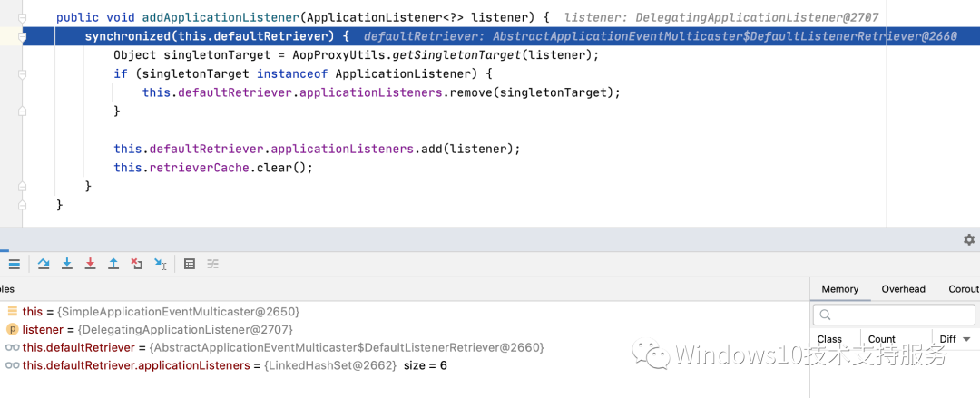Click the glasses icon beside applicationListeners watch
The height and width of the screenshot is (398, 980).
(x=12, y=365)
